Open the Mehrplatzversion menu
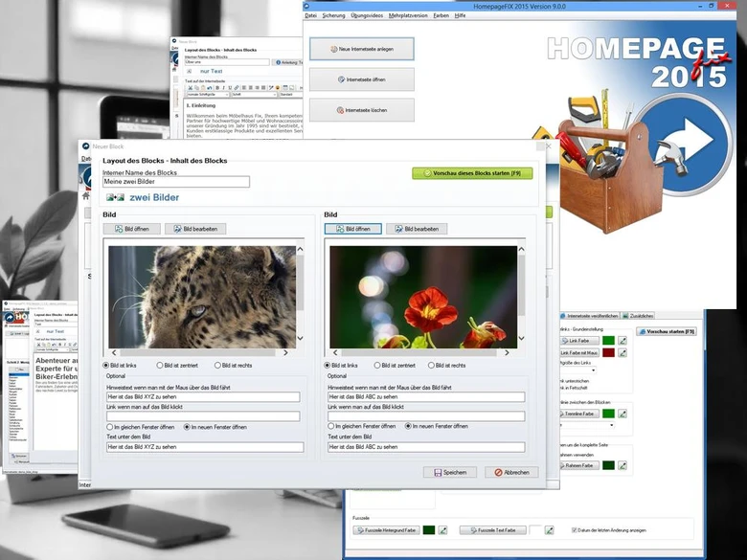747x560 pixels. 408,15
